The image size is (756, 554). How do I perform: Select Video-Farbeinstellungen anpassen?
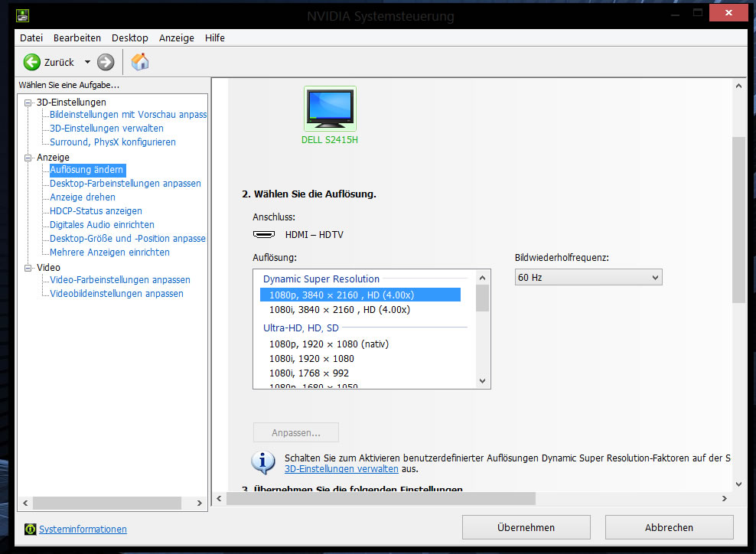click(120, 279)
